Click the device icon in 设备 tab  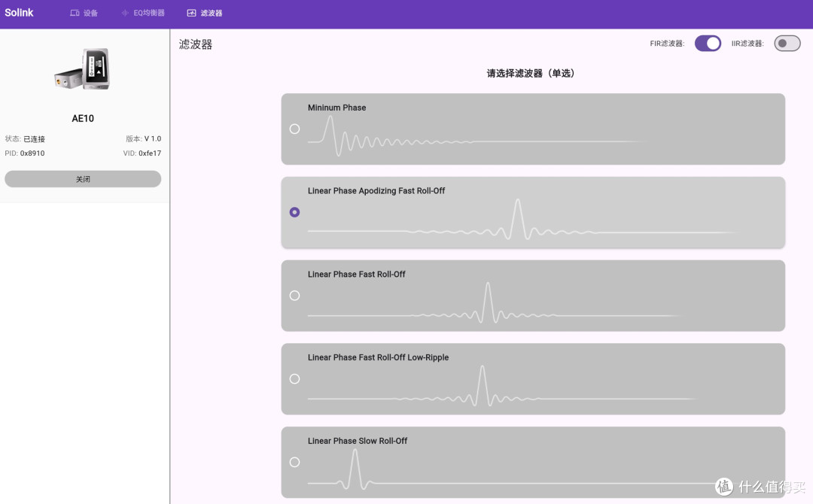pyautogui.click(x=75, y=13)
